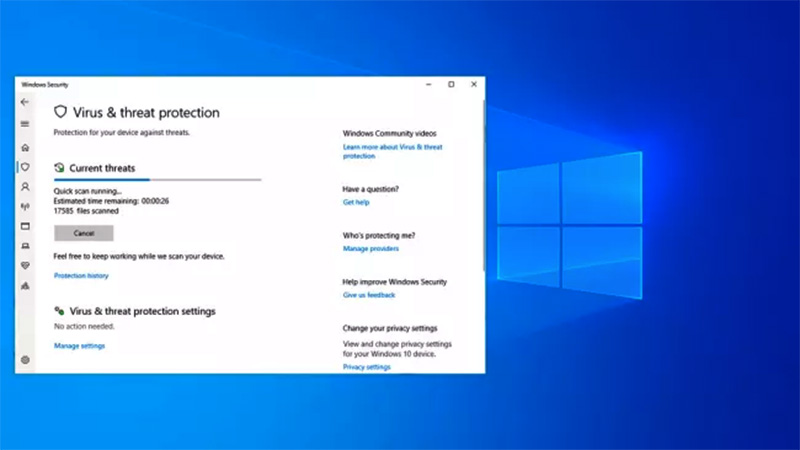Open the Manage providers link
Image resolution: width=800 pixels, height=450 pixels.
[370, 248]
